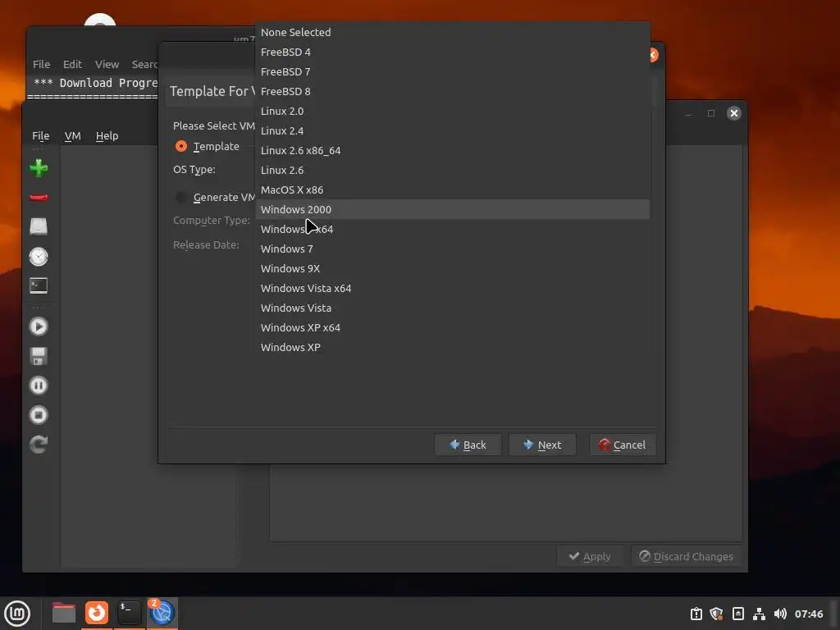The height and width of the screenshot is (630, 840).
Task: Click the volume icon in system tray
Action: pos(780,614)
